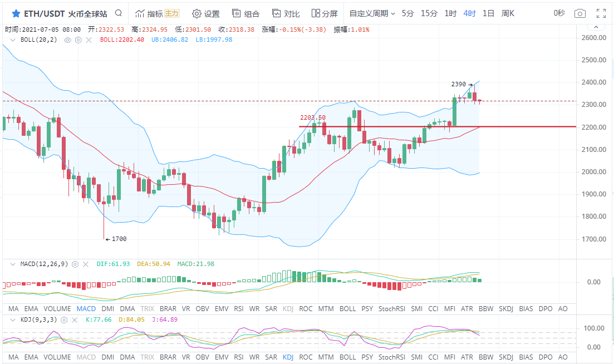614x364 pixels.
Task: Click the 0秒 refresh countdown
Action: (x=559, y=13)
